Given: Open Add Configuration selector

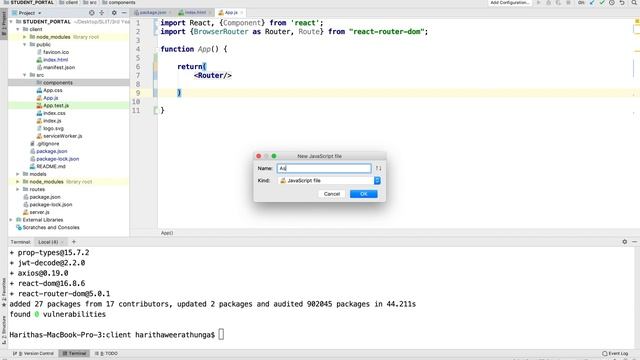Looking at the screenshot, I should point(509,3).
